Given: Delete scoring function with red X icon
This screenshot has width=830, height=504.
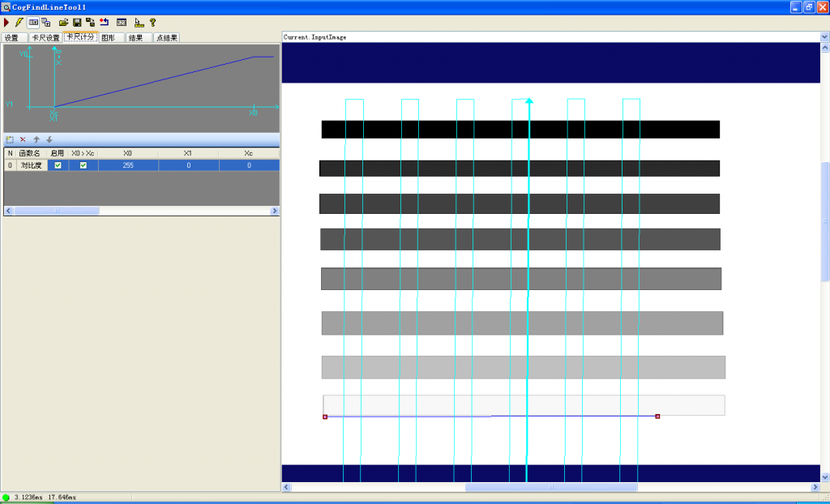Looking at the screenshot, I should click(x=23, y=139).
